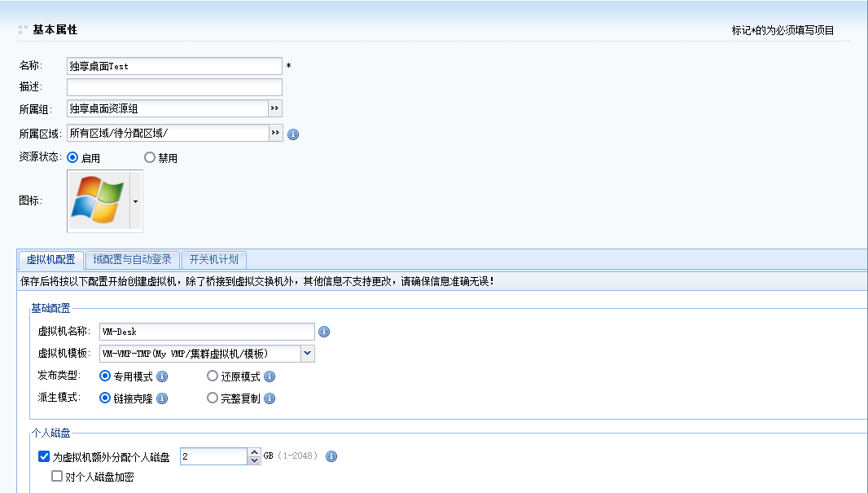Viewport: 868px width, 493px height.
Task: Open the icon picker dropdown arrow
Action: pyautogui.click(x=136, y=200)
